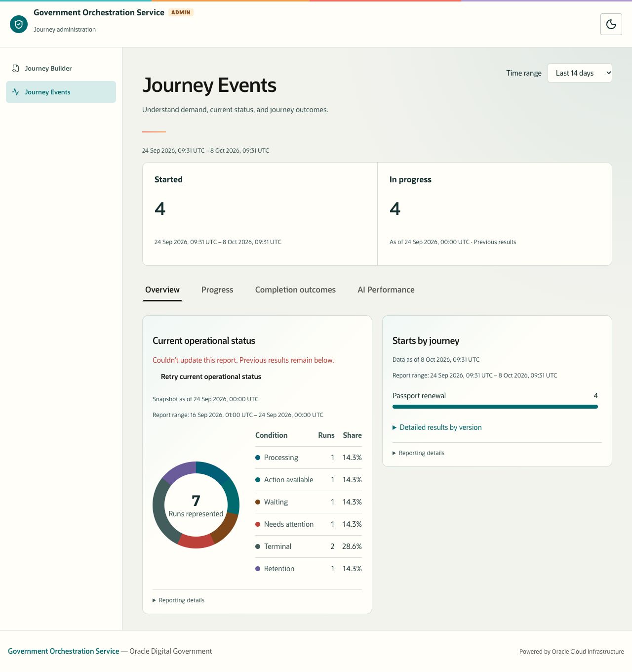Click the 'Runs' column header
This screenshot has height=672, width=632.
326,435
